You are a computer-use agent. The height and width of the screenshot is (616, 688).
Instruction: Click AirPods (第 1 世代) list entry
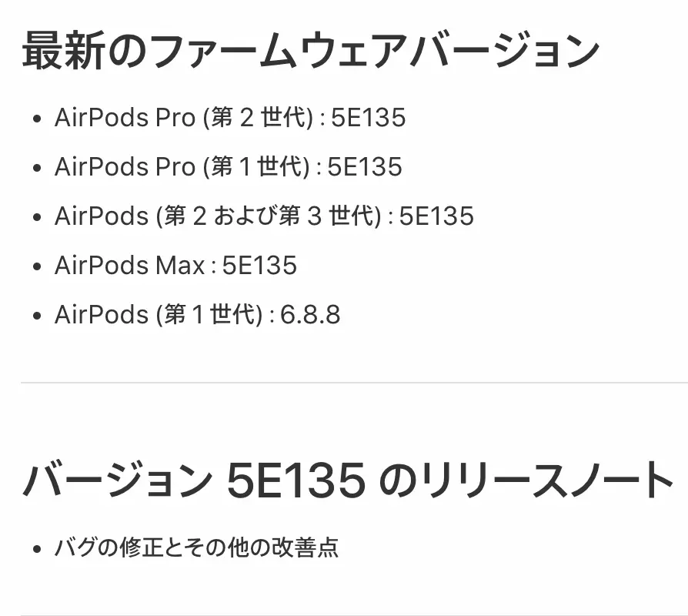pyautogui.click(x=198, y=314)
